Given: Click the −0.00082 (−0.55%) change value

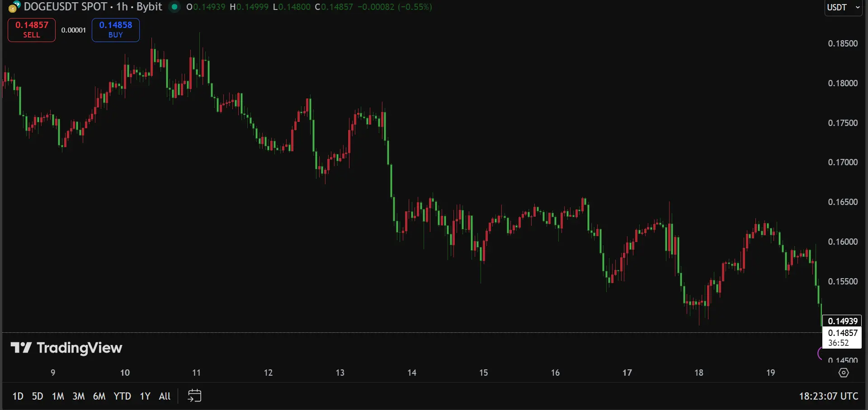Looking at the screenshot, I should point(395,7).
